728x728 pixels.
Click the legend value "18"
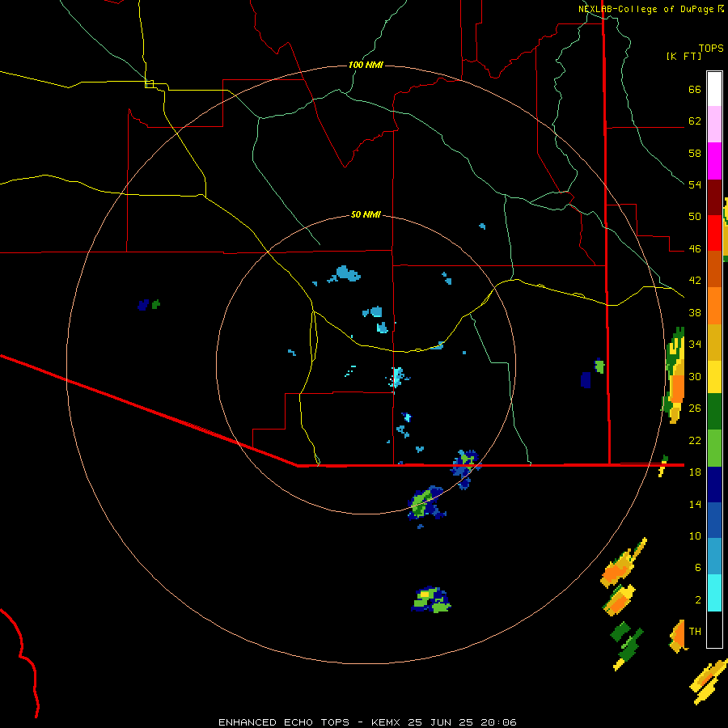pyautogui.click(x=695, y=472)
